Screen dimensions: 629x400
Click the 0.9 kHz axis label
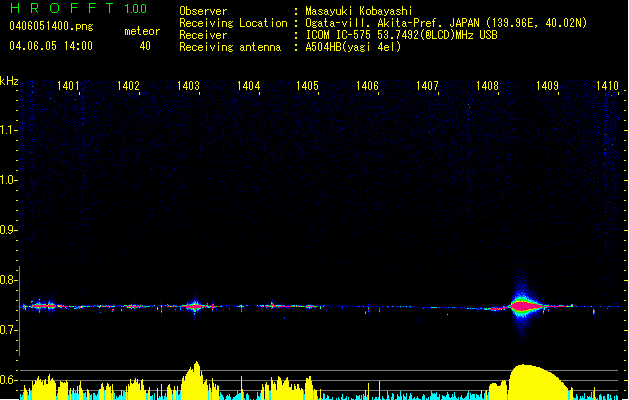(8, 230)
